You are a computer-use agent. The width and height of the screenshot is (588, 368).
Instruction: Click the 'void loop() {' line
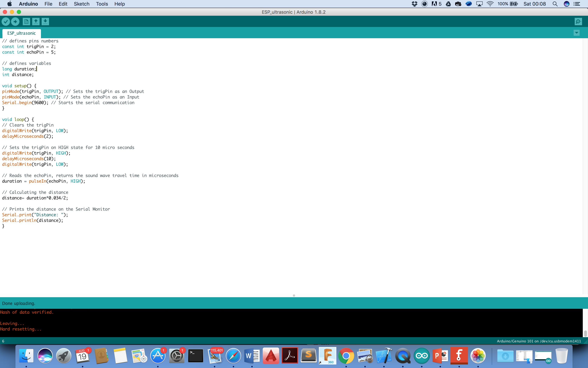(x=18, y=120)
